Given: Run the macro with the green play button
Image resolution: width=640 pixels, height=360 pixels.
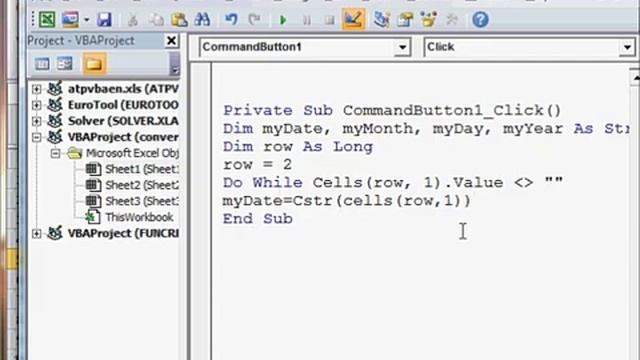Looking at the screenshot, I should click(x=283, y=20).
